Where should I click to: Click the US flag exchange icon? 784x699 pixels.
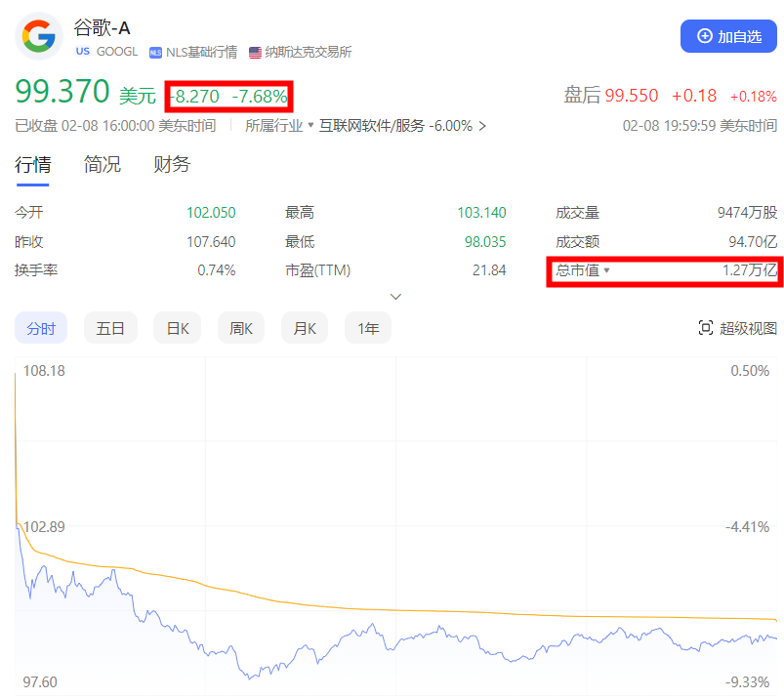[255, 53]
